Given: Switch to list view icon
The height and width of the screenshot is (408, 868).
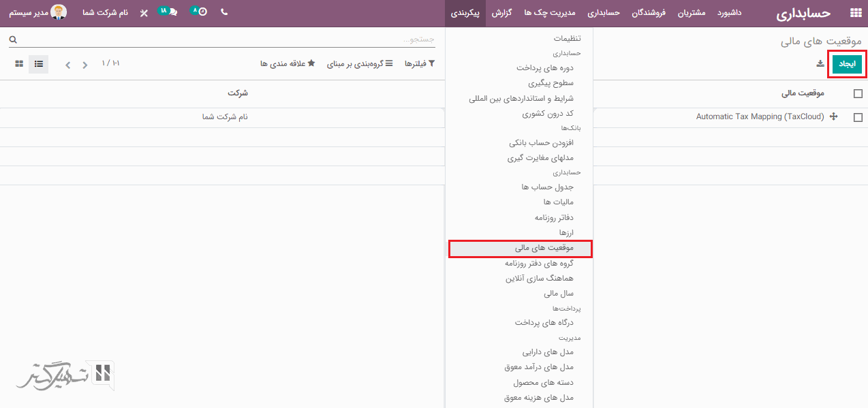Looking at the screenshot, I should point(38,64).
